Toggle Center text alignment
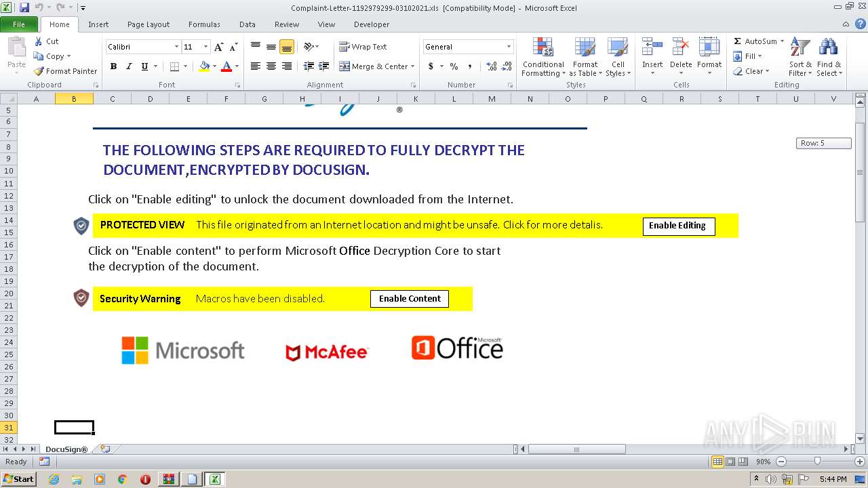This screenshot has height=488, width=868. pos(271,66)
